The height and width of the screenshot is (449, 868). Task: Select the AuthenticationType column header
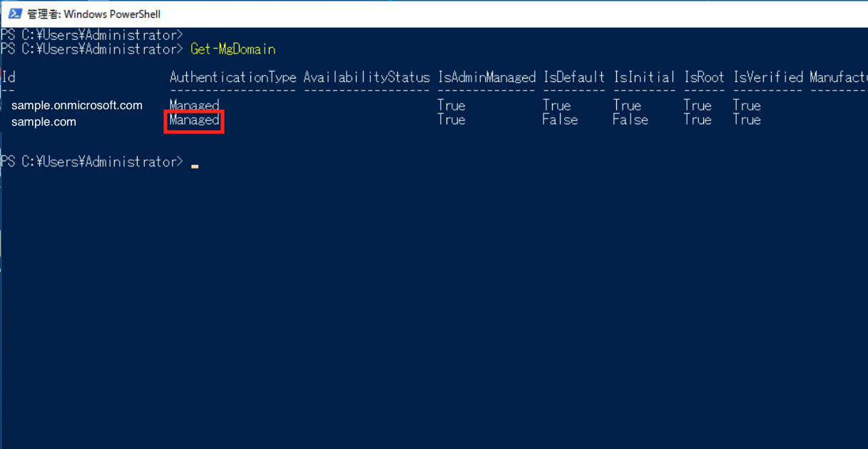[233, 77]
